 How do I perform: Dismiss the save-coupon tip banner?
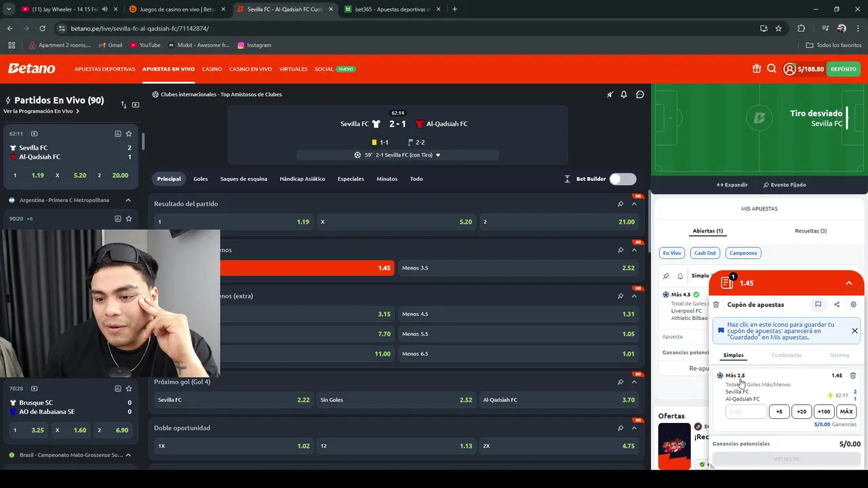click(854, 331)
